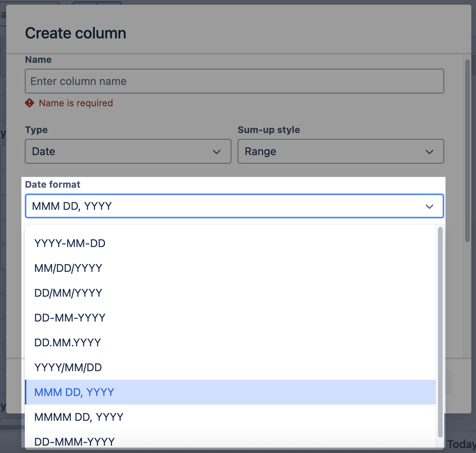
Task: Choose the DD.MM.YYYY format
Action: point(67,342)
